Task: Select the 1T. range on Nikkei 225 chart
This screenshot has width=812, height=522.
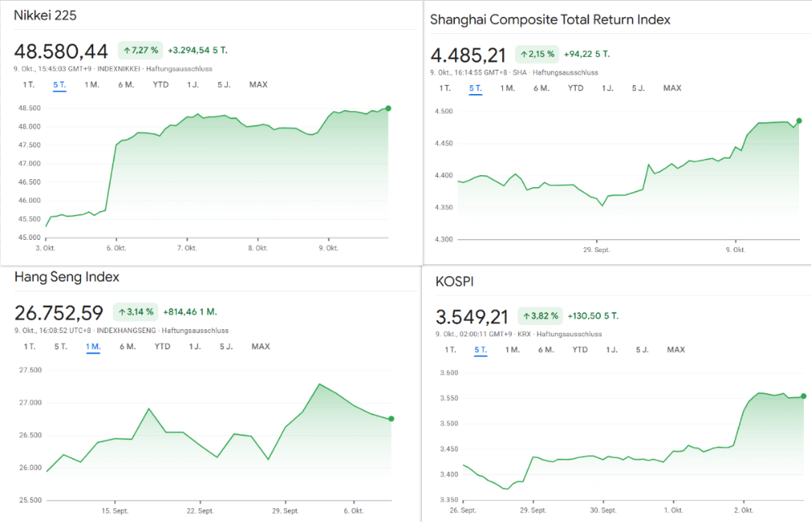Action: [29, 85]
